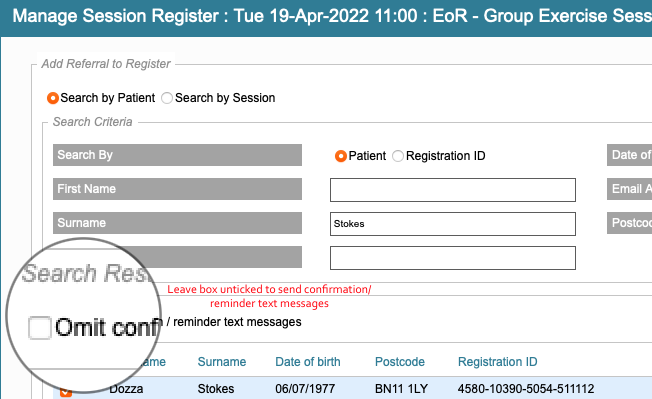Sort results by Registration ID header
Viewport: 652px width, 399px height.
[x=497, y=362]
